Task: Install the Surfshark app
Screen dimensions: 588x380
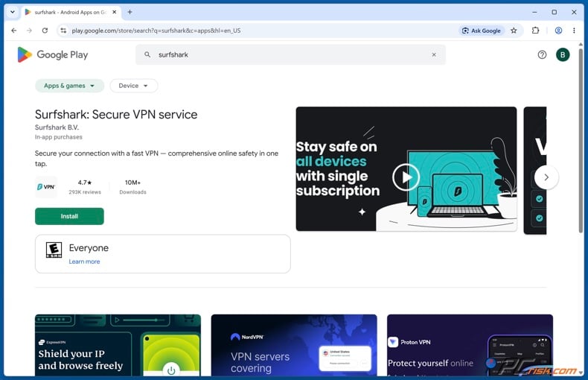Action: 69,216
